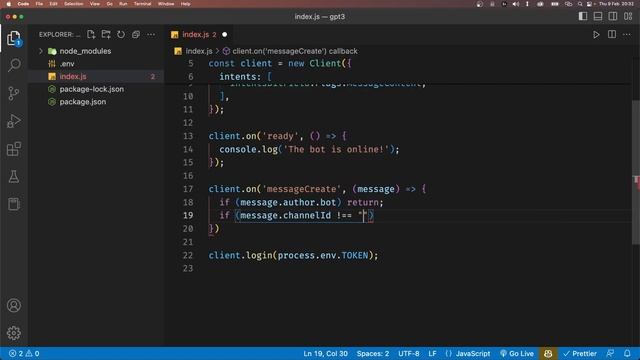Open the View menu
This screenshot has height=360, width=640.
(x=95, y=4)
